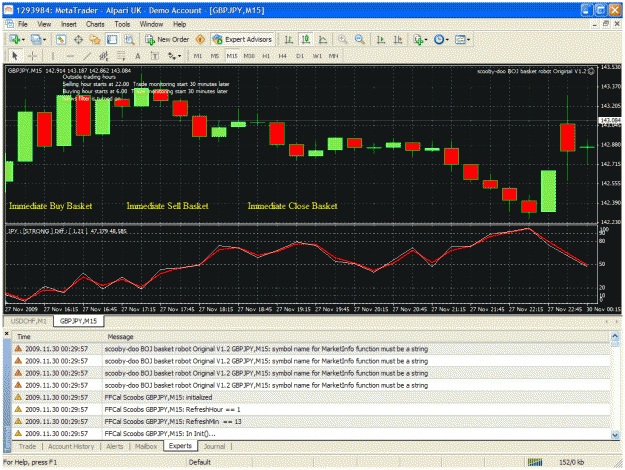Switch to the M1 timeframe
Viewport: 625px width, 470px height.
coord(198,56)
